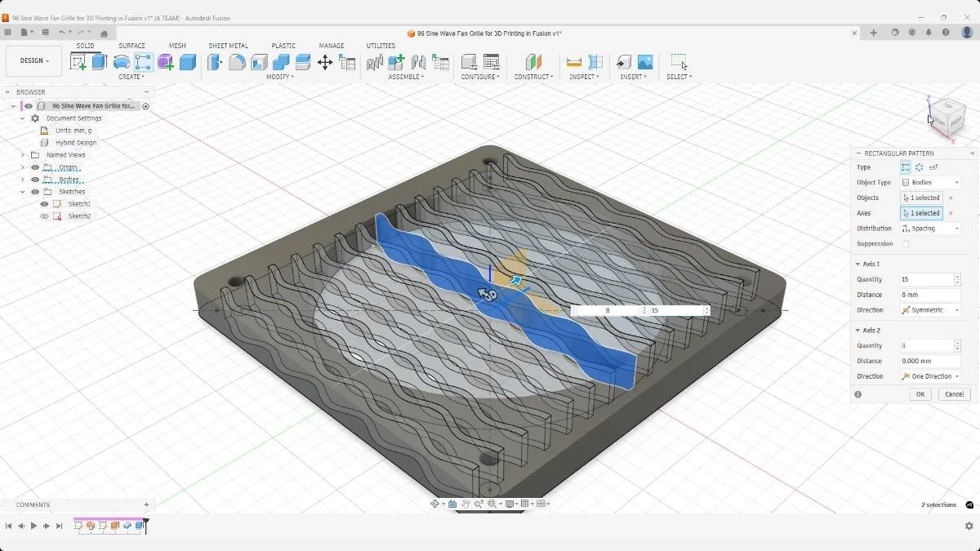This screenshot has height=551, width=980.
Task: Collapse the Axis 2 section
Action: [858, 331]
